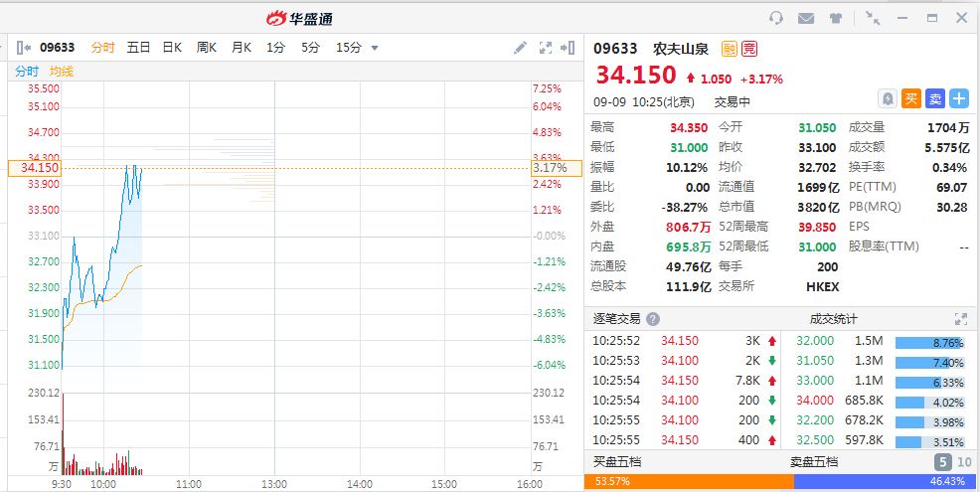The image size is (980, 492).
Task: Toggle the 均线 average line display
Action: click(x=62, y=72)
